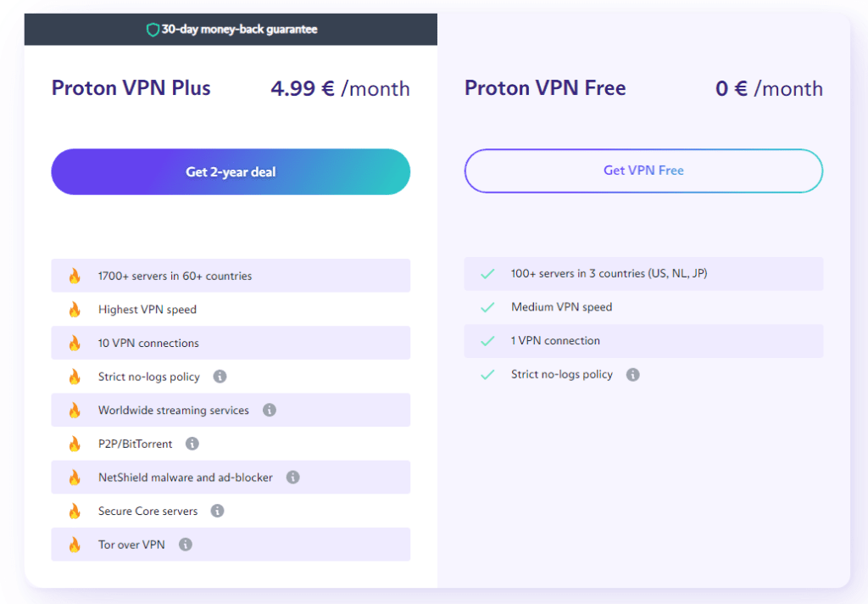Click the Get VPN Free button
This screenshot has width=868, height=604.
[x=643, y=171]
